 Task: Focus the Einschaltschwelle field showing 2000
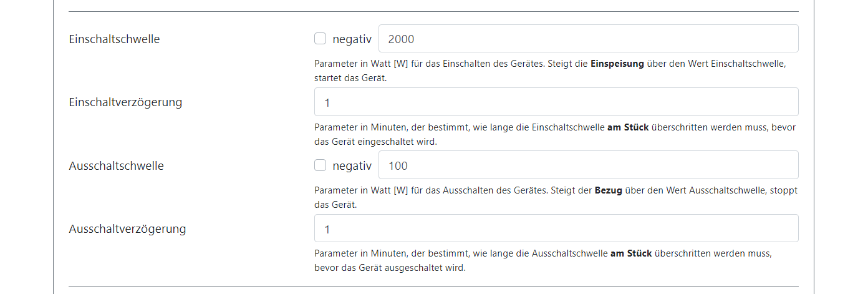point(588,39)
